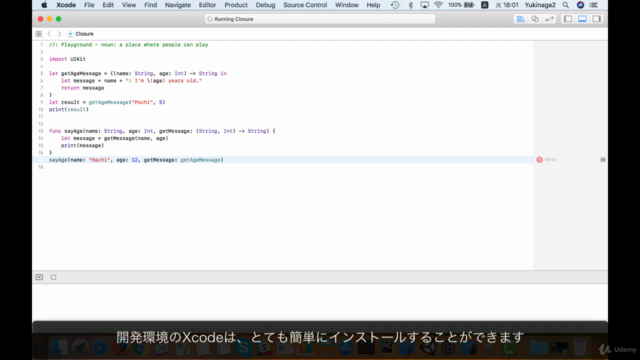Open the Editor menu
The height and width of the screenshot is (360, 640).
pyautogui.click(x=207, y=5)
